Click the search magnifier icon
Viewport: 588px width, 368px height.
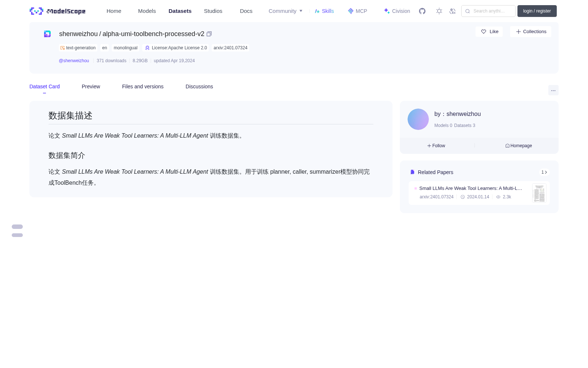click(x=467, y=11)
